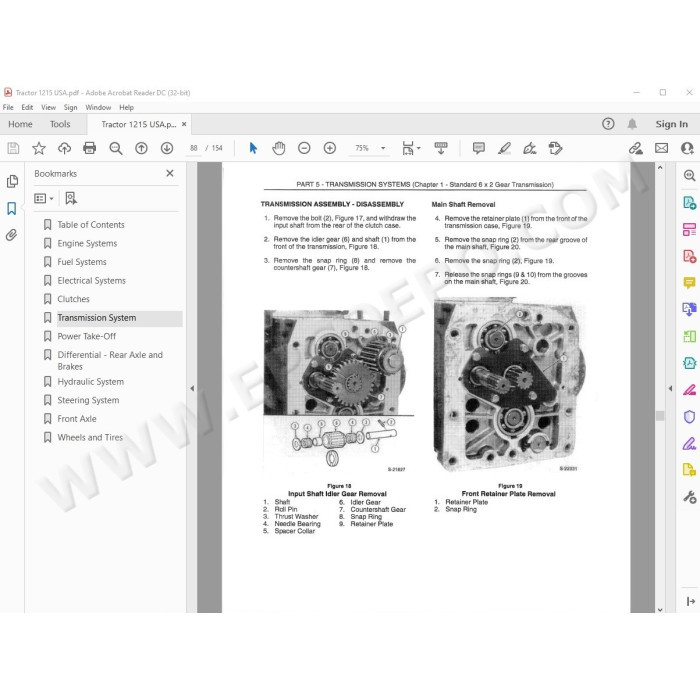This screenshot has width=700, height=700.
Task: Open the Find text magnifier icon
Action: [116, 148]
